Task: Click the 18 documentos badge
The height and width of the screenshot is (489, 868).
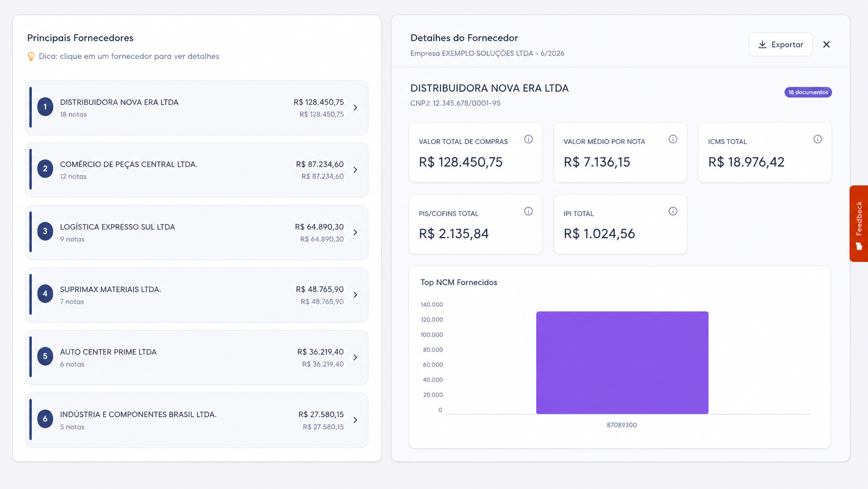Action: tap(808, 92)
